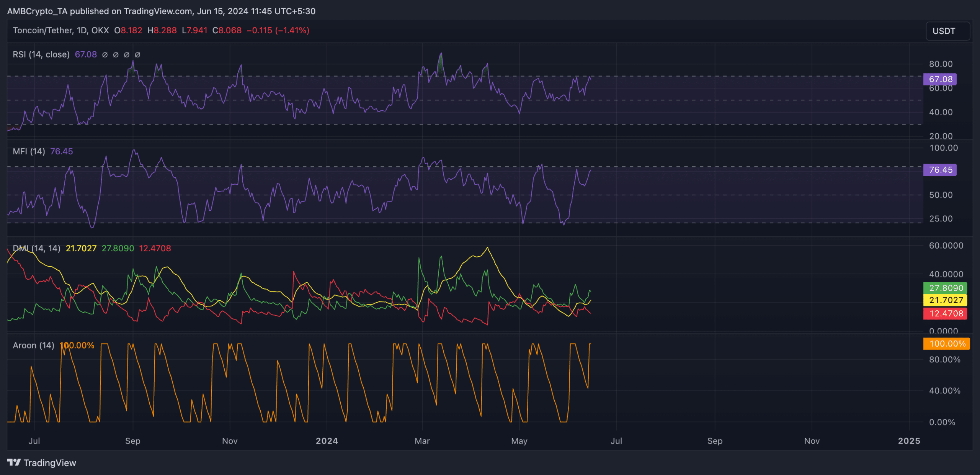Click the May label on time axis
Viewport: 980px width, 475px height.
519,441
